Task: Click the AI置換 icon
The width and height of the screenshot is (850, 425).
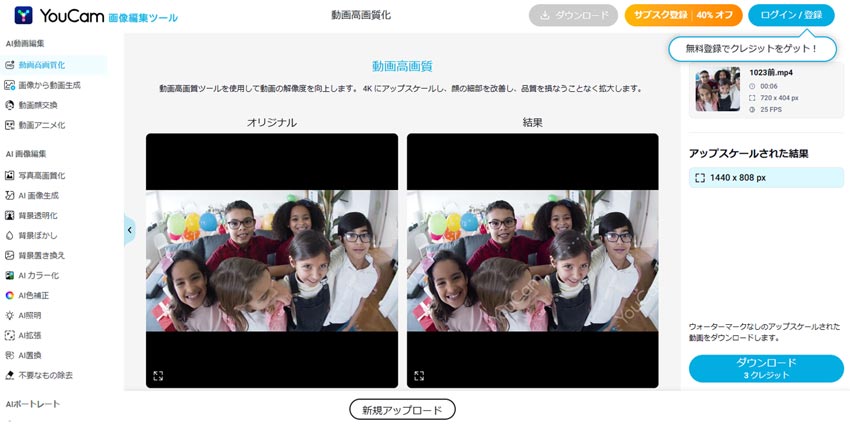Action: (x=9, y=356)
